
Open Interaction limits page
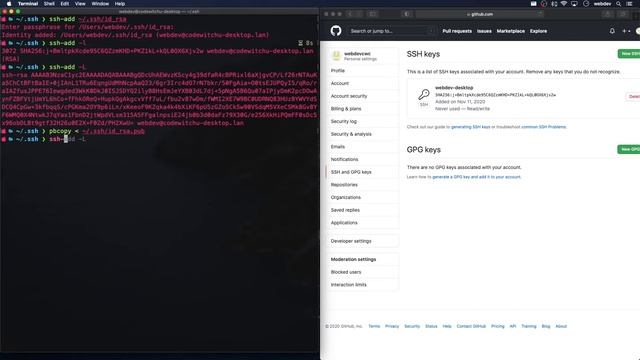click(x=362, y=284)
